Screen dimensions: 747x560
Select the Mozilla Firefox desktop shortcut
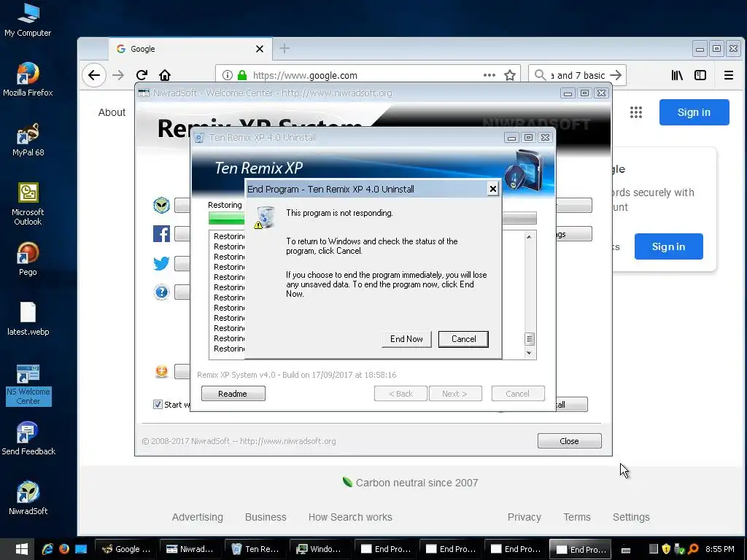tap(28, 79)
